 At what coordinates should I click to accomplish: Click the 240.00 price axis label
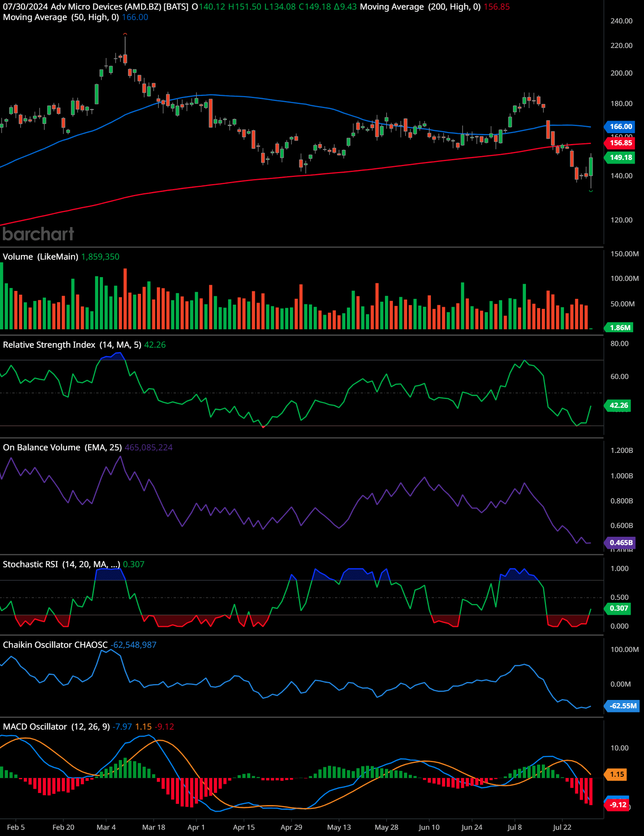click(621, 21)
